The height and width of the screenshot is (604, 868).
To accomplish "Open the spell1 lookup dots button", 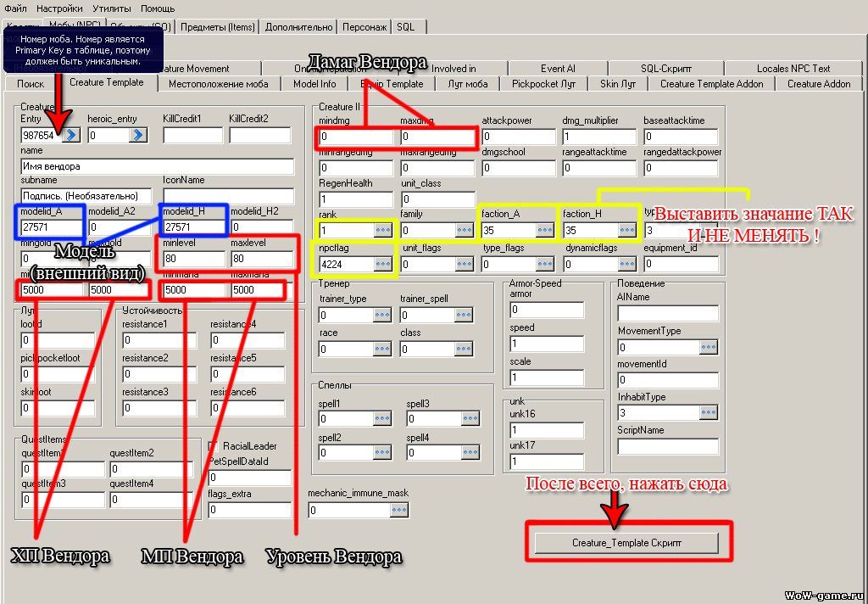I will pos(382,418).
